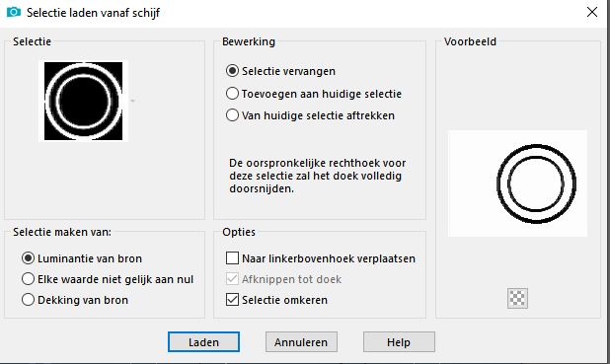Open the selection thumbnail dropdown arrow
Viewport: 610px width, 364px height.
132,101
